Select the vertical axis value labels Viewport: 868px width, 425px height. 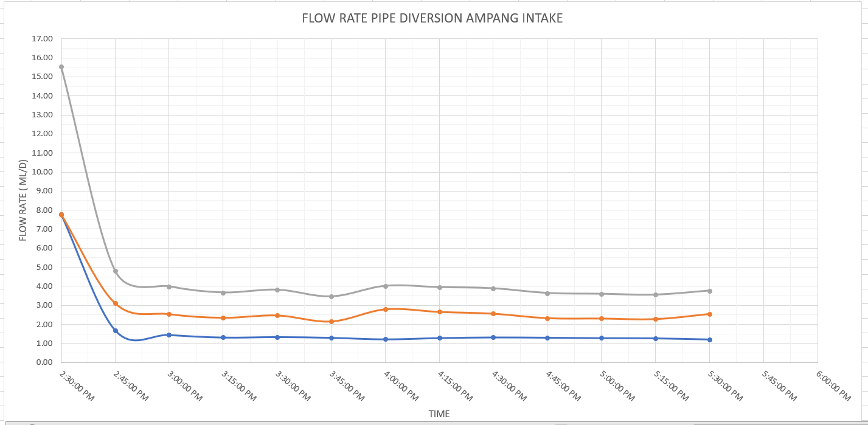pyautogui.click(x=46, y=201)
